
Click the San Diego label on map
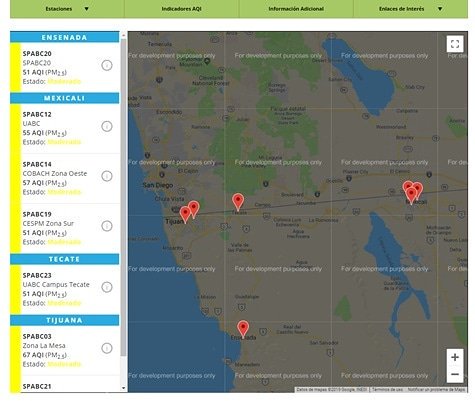tap(158, 185)
